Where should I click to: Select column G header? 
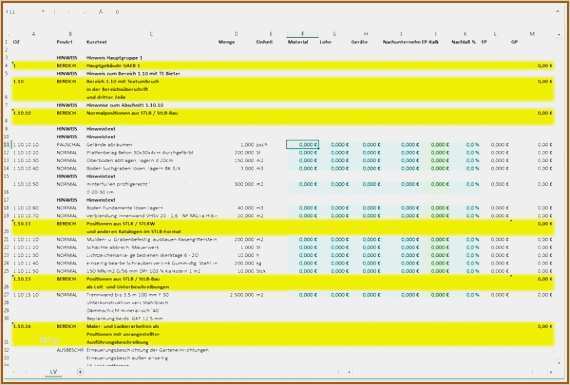(x=334, y=34)
